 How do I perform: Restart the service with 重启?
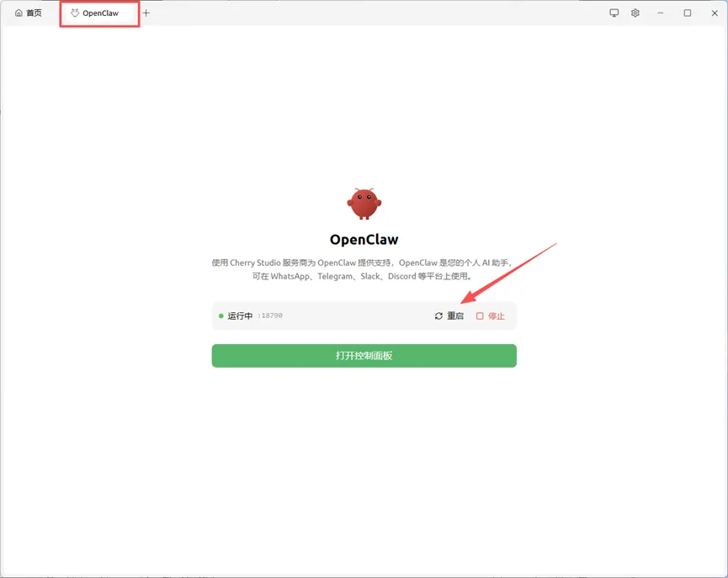449,316
